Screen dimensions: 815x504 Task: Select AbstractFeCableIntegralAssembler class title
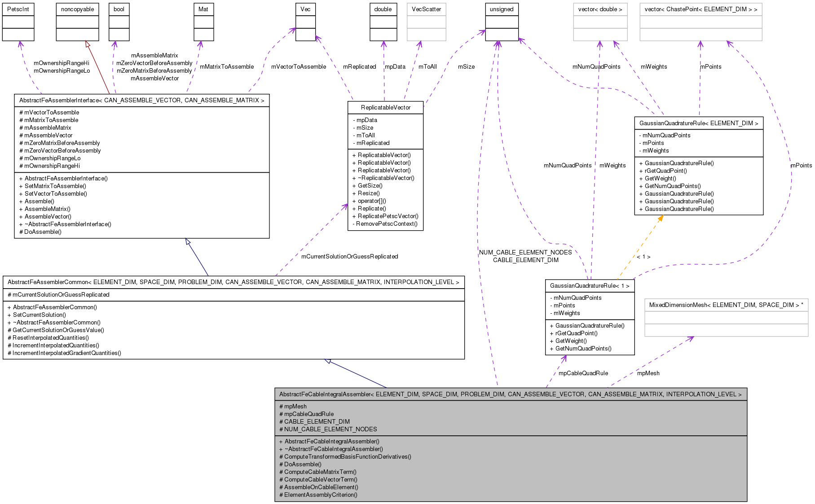[511, 394]
